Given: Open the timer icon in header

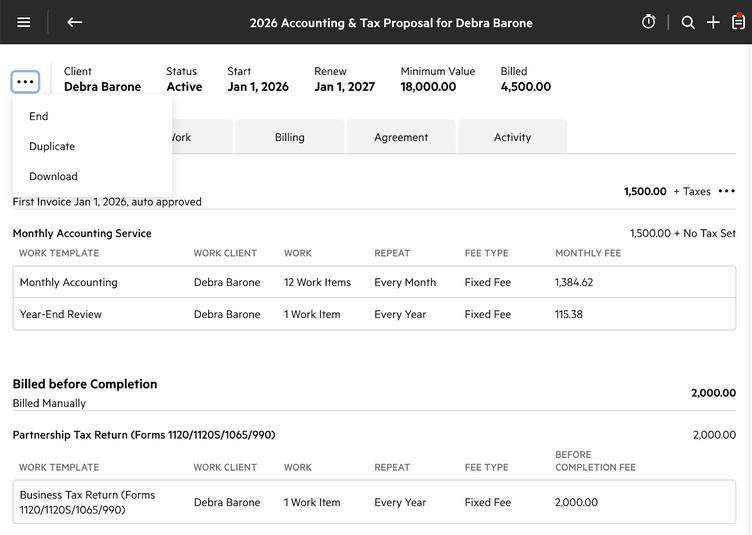Looking at the screenshot, I should click(x=649, y=22).
